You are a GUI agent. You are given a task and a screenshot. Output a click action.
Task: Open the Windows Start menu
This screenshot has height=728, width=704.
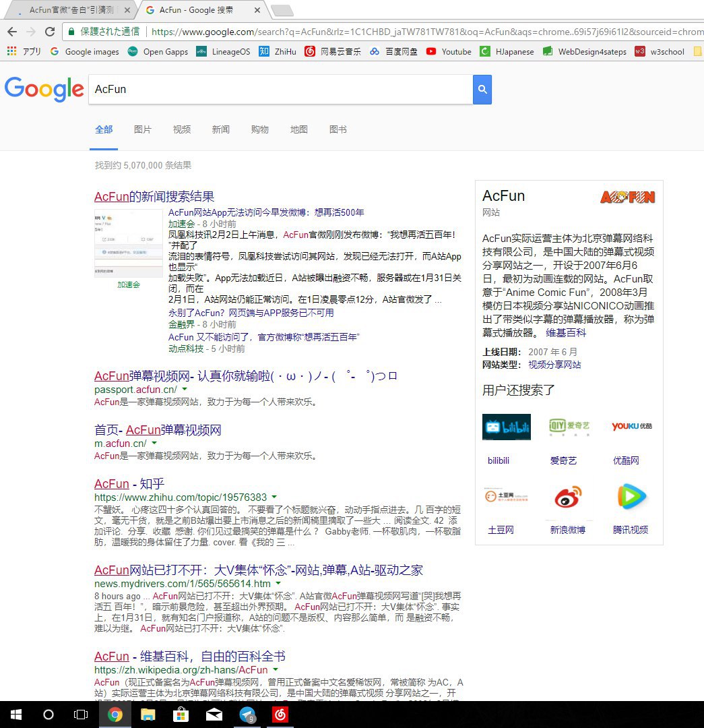click(x=15, y=715)
